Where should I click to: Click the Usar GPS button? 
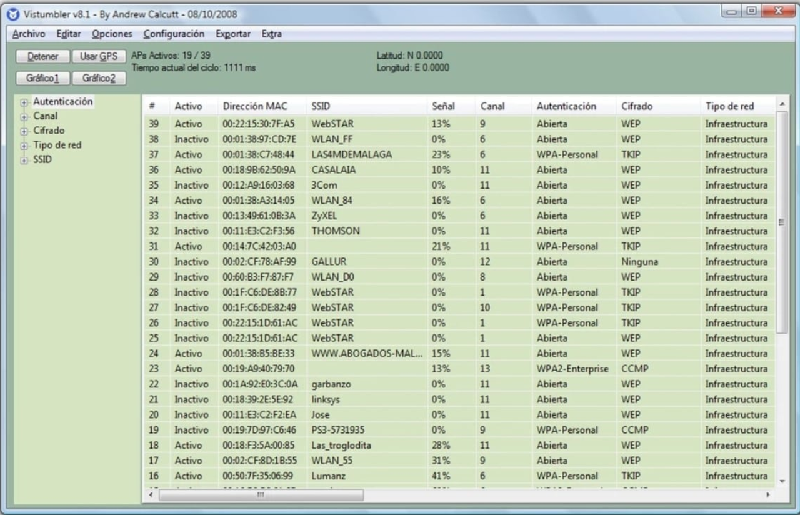pyautogui.click(x=99, y=58)
